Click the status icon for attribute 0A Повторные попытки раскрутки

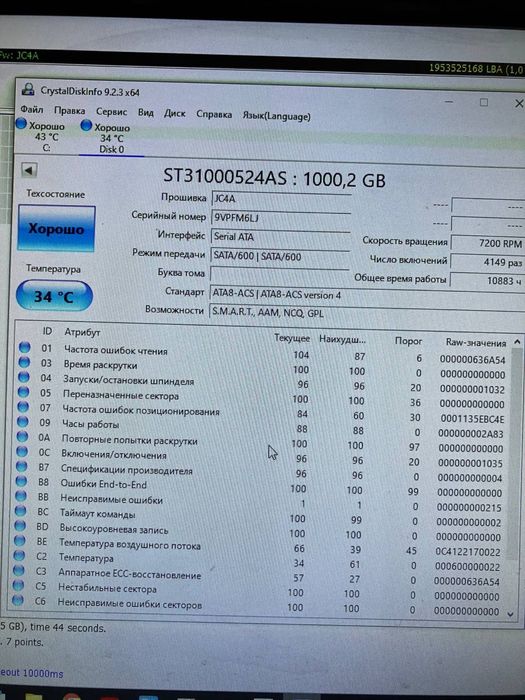coord(22,437)
